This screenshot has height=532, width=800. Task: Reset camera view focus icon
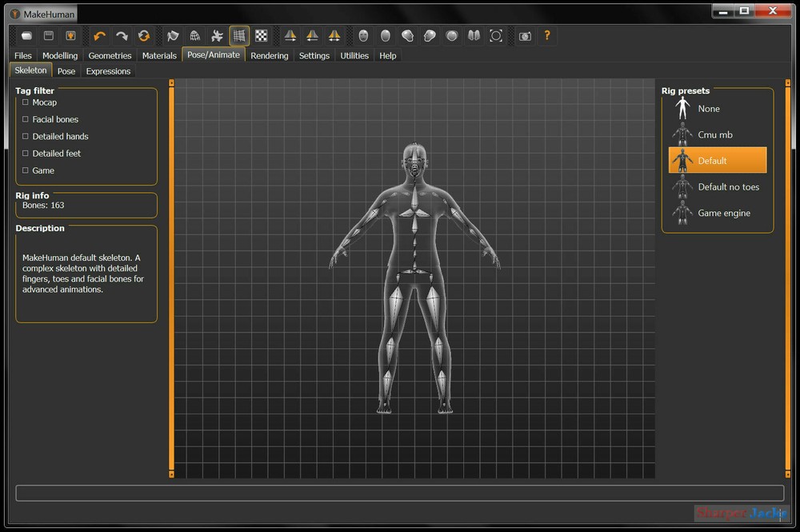pyautogui.click(x=496, y=36)
